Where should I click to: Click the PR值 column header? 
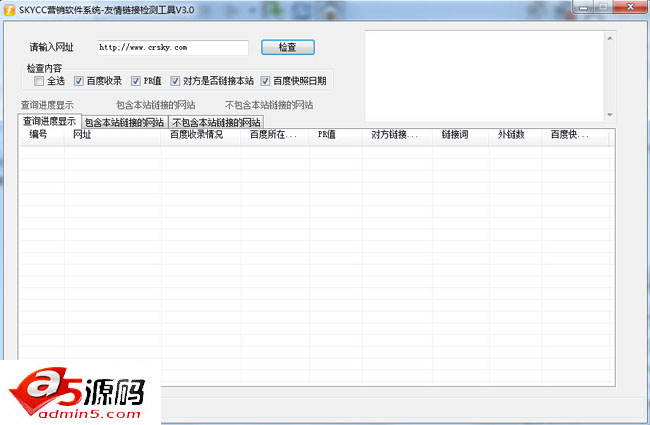click(x=336, y=135)
